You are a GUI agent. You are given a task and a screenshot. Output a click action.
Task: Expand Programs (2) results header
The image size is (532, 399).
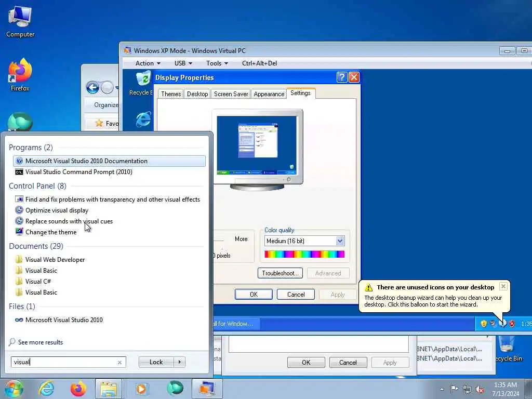tap(31, 147)
